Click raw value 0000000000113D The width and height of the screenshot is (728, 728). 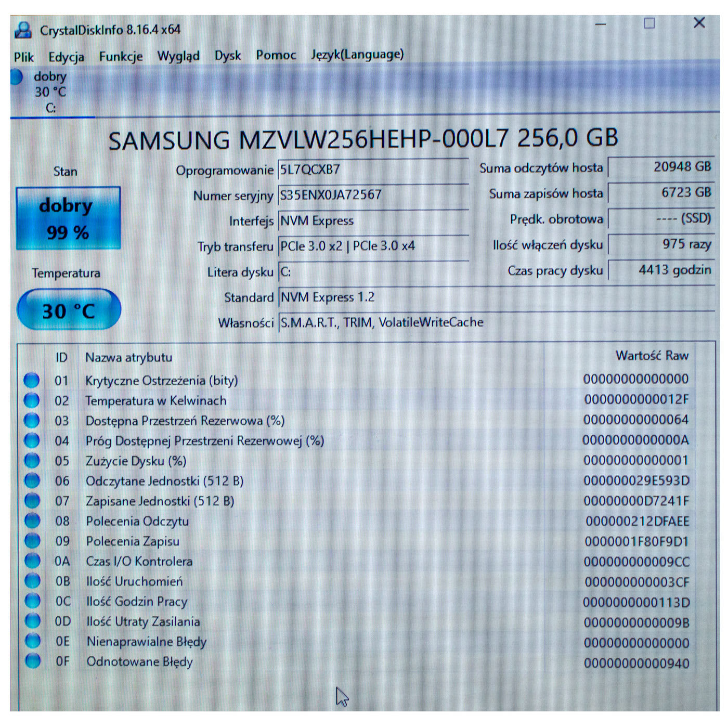coord(636,602)
